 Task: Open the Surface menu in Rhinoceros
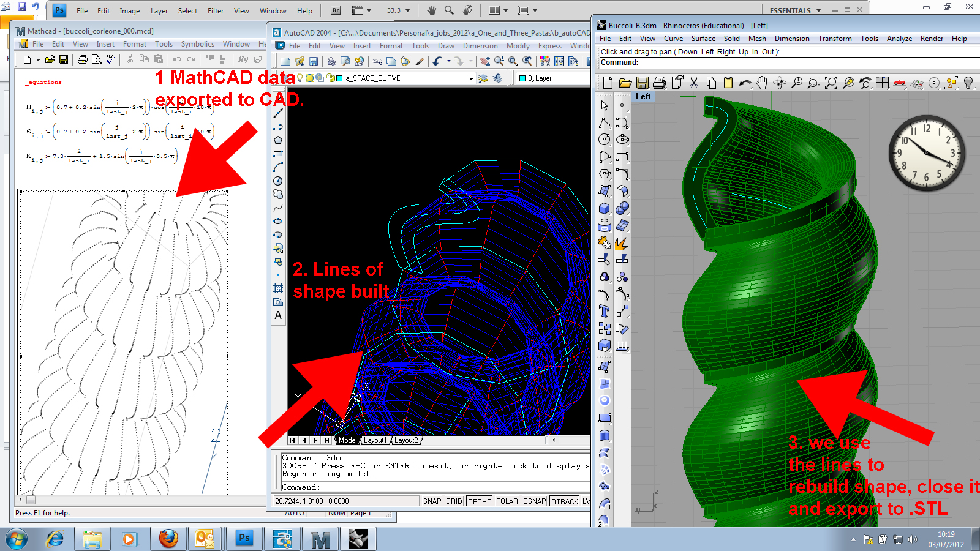click(703, 39)
